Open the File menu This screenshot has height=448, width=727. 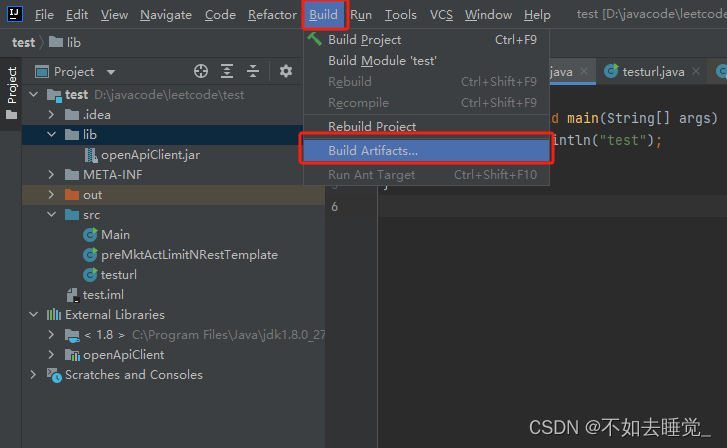tap(44, 15)
